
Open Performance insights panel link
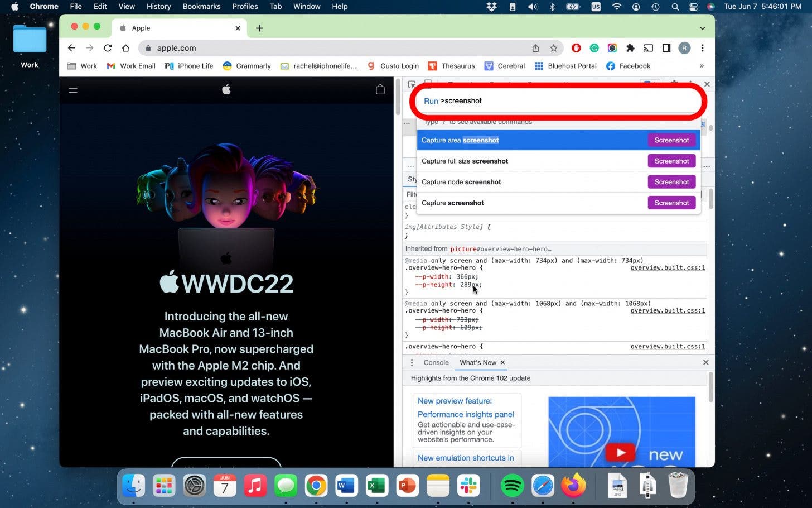[466, 414]
